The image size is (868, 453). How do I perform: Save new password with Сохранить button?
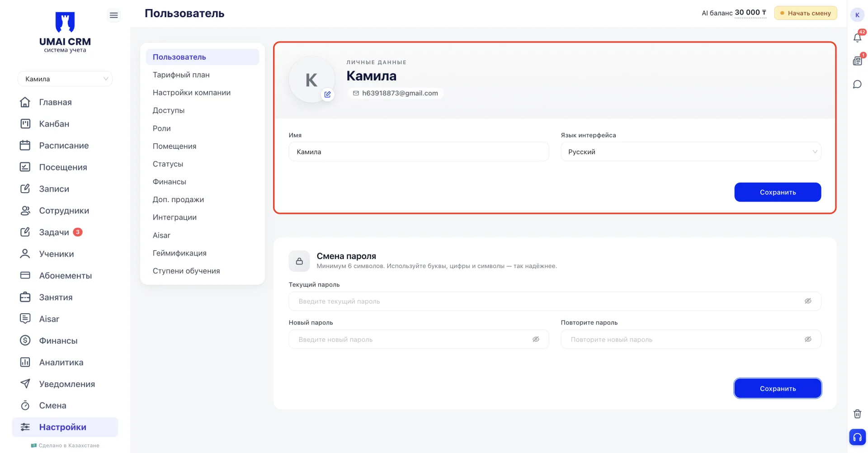[778, 388]
